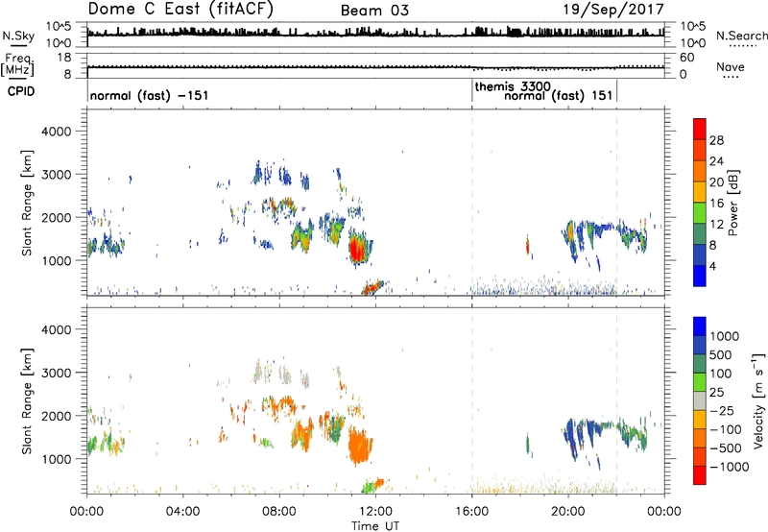Image resolution: width=768 pixels, height=532 pixels.
Task: Click the "500" value on the Velocity scale
Action: point(720,355)
